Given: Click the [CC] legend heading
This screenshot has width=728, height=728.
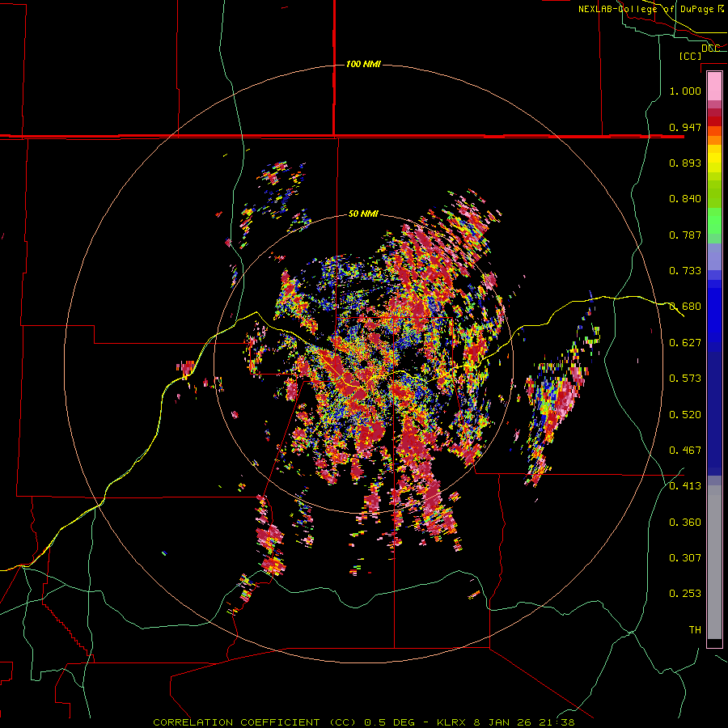Looking at the screenshot, I should (691, 56).
